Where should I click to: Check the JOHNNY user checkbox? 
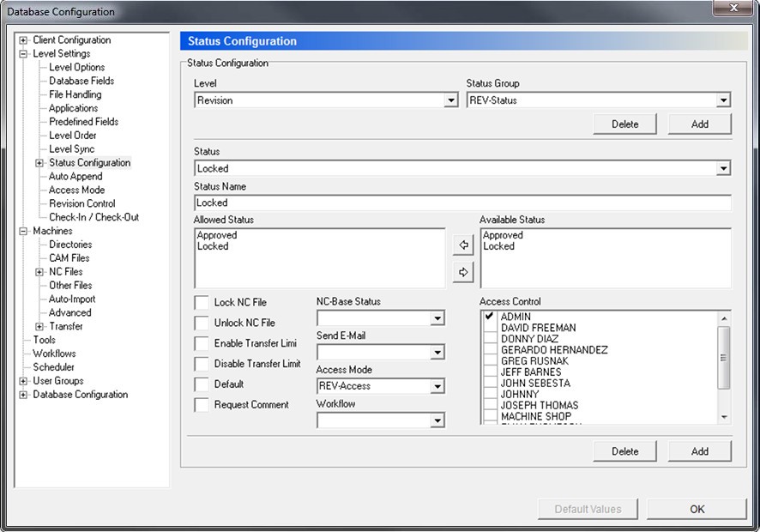pos(490,394)
